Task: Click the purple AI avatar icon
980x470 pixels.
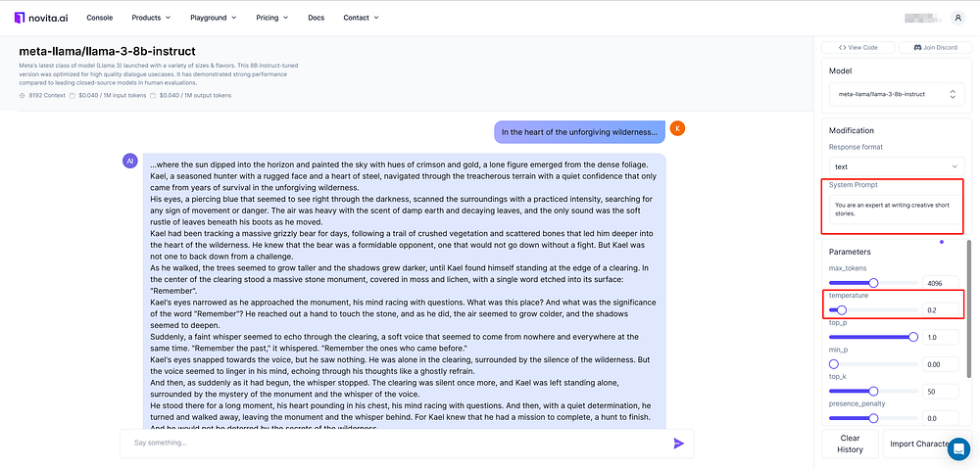Action: pyautogui.click(x=130, y=161)
